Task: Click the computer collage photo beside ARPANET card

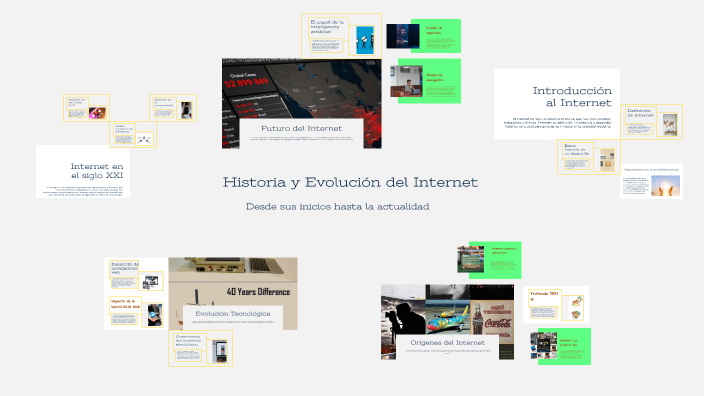Action: 544,346
